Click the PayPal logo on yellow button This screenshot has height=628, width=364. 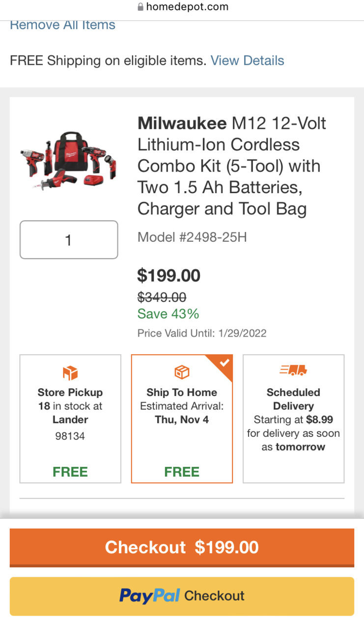click(149, 596)
